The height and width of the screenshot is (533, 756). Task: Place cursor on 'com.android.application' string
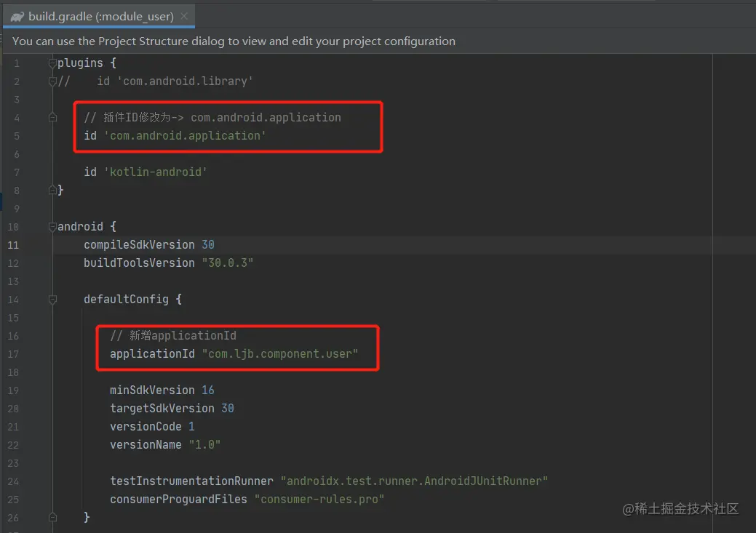185,136
